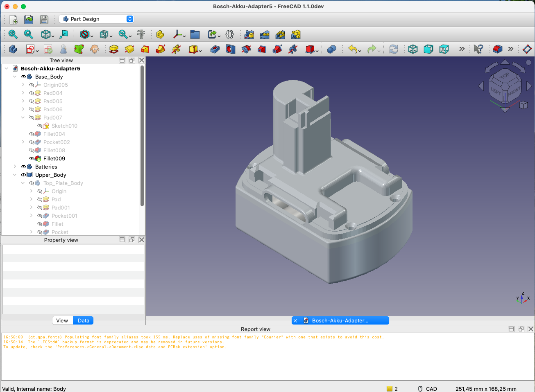Toggle visibility of Batteries body
This screenshot has width=535, height=392.
point(23,167)
